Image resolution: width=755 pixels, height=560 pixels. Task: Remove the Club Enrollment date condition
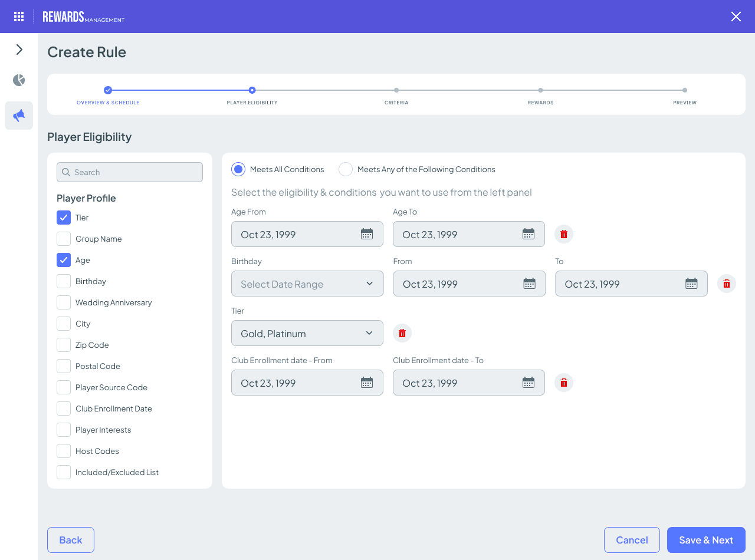pos(563,383)
